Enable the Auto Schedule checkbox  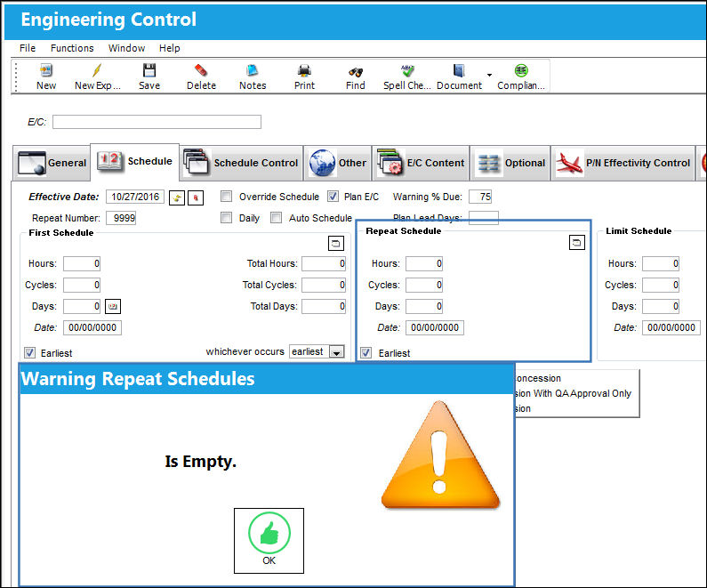[276, 218]
